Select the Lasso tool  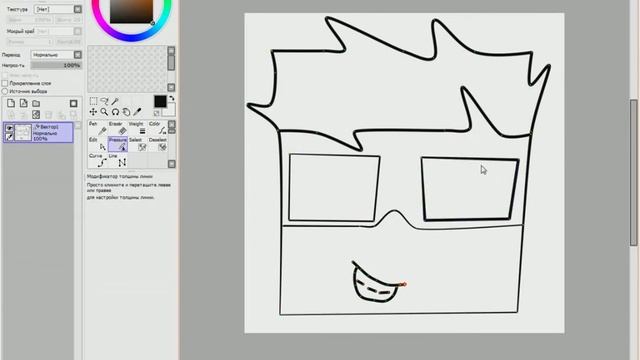click(x=104, y=101)
